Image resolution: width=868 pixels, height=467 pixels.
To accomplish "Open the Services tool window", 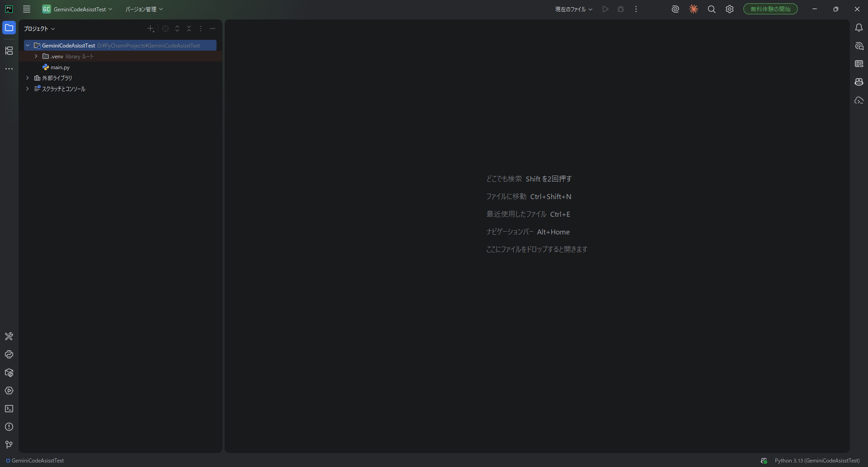I will (x=9, y=391).
